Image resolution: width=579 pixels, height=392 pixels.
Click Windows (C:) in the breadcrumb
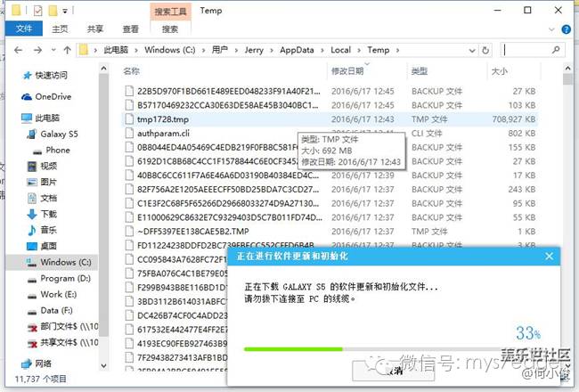click(x=170, y=50)
